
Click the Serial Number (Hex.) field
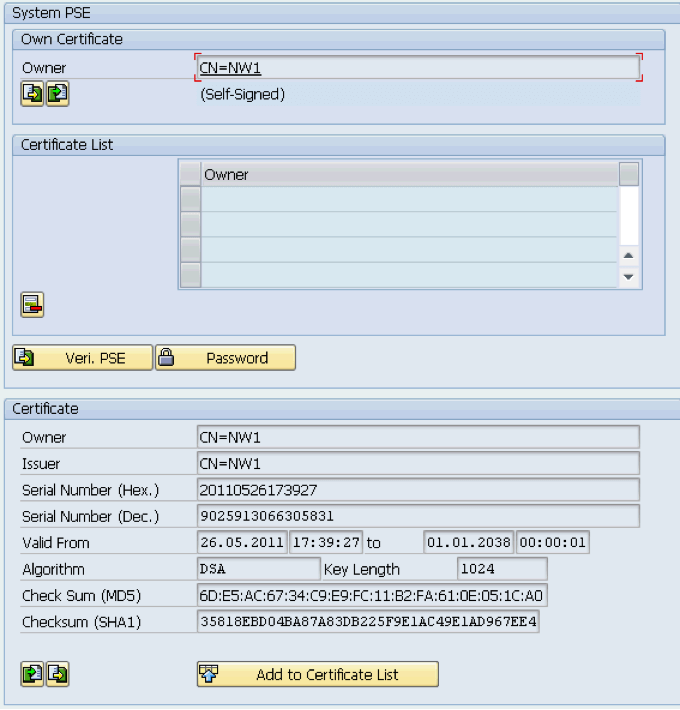pyautogui.click(x=418, y=490)
